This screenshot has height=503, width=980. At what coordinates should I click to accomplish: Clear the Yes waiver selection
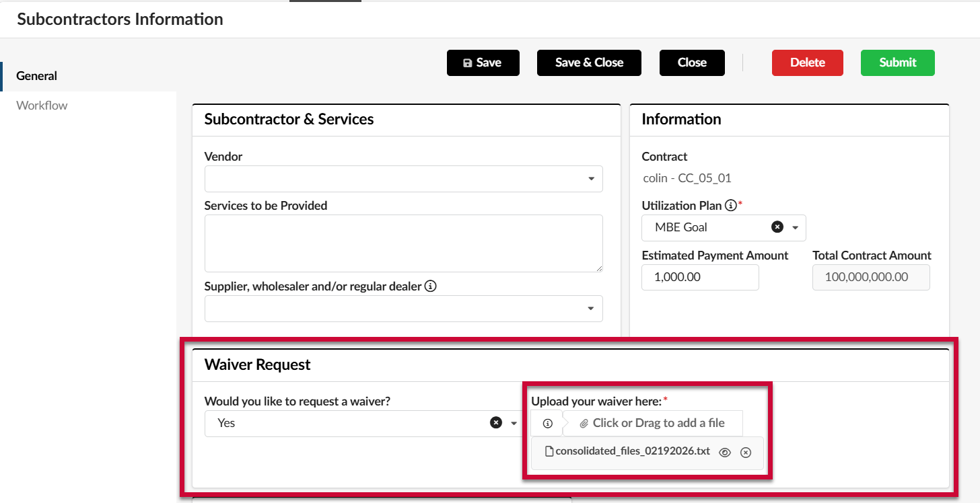496,423
